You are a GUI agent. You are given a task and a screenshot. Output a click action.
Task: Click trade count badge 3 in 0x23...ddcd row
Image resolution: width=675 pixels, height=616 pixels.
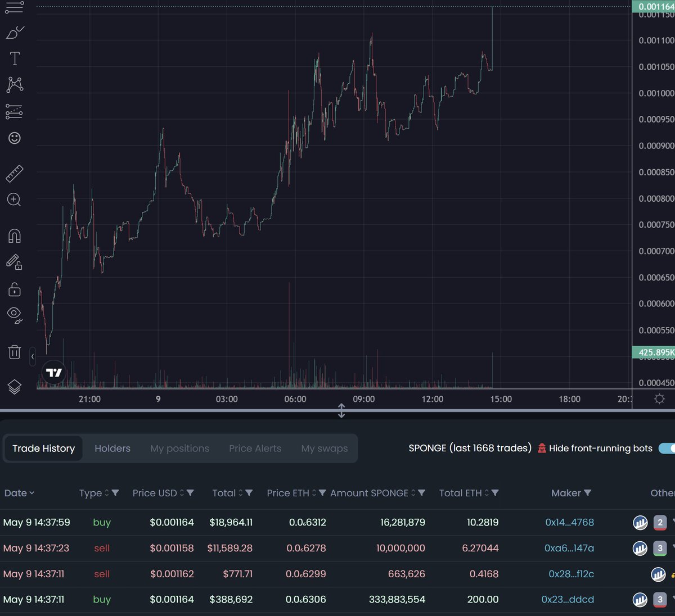(x=660, y=600)
